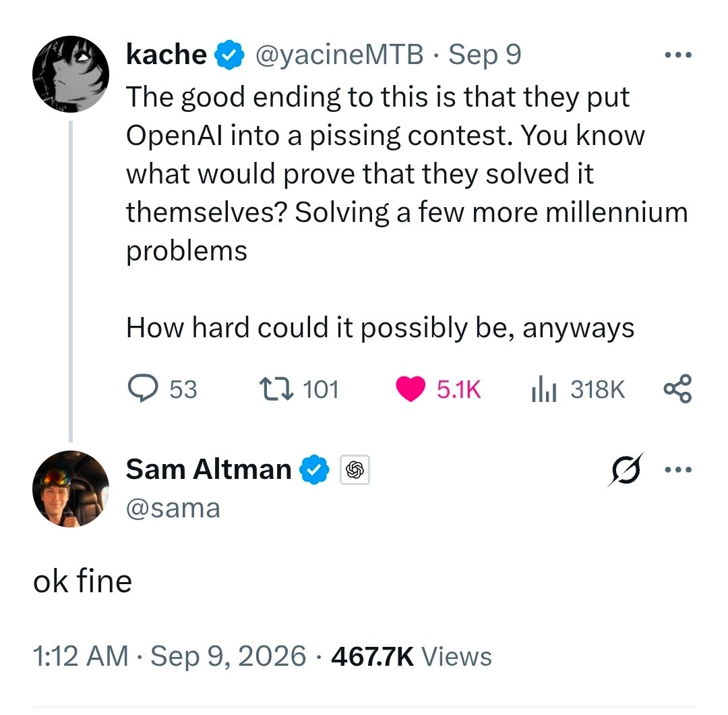Visit the @yacineMTB handle link
Image resolution: width=728 pixels, height=715 pixels.
tap(339, 55)
